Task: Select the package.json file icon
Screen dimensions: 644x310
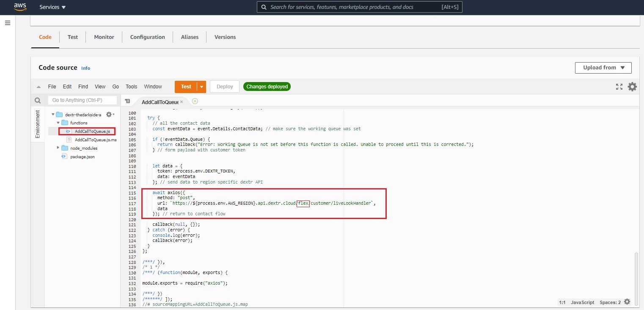Action: [x=64, y=156]
